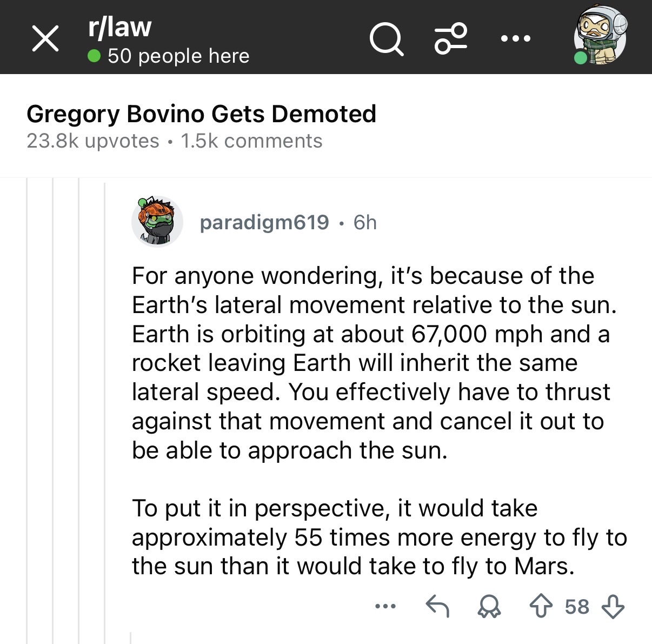Open the sort and filter options icon
Viewport: 652px width, 644px height.
(450, 38)
